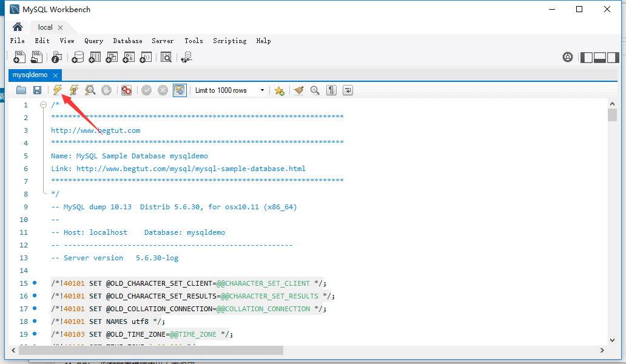Execute the whole script with lightning bolt
Image resolution: width=626 pixels, height=364 pixels.
58,90
